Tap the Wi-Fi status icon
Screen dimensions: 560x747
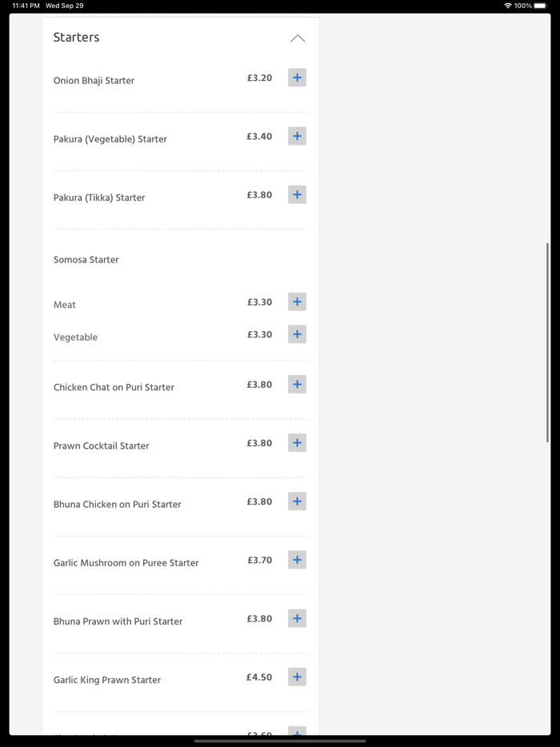click(507, 6)
